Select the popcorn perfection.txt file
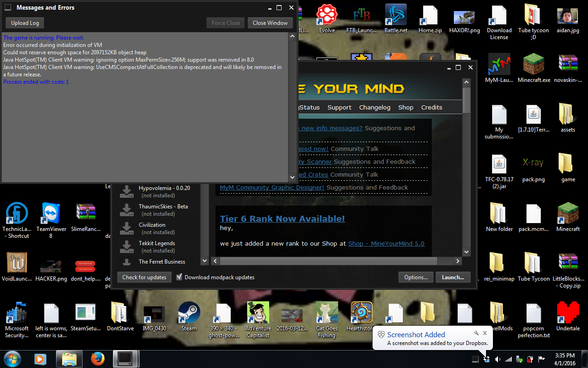Image resolution: width=588 pixels, height=368 pixels. tap(533, 320)
